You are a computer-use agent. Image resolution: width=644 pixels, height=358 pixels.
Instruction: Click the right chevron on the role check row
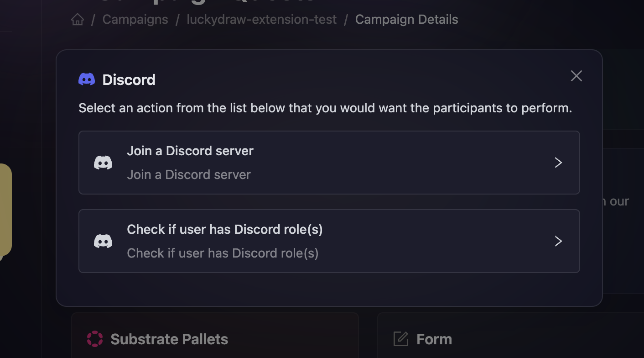558,241
